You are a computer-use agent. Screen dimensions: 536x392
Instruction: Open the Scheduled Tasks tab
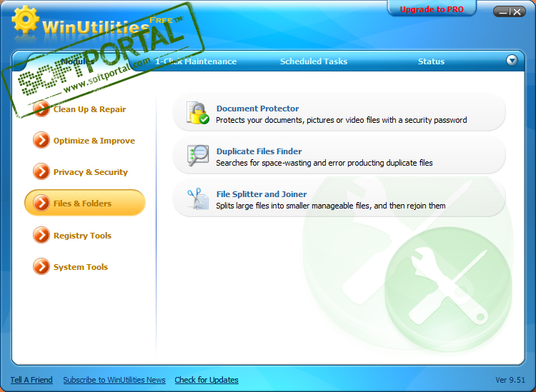coord(314,61)
